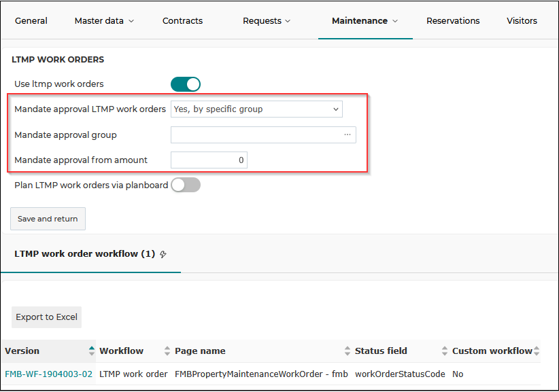
Task: Sort the table by Custom workflow column arrows
Action: tap(537, 351)
